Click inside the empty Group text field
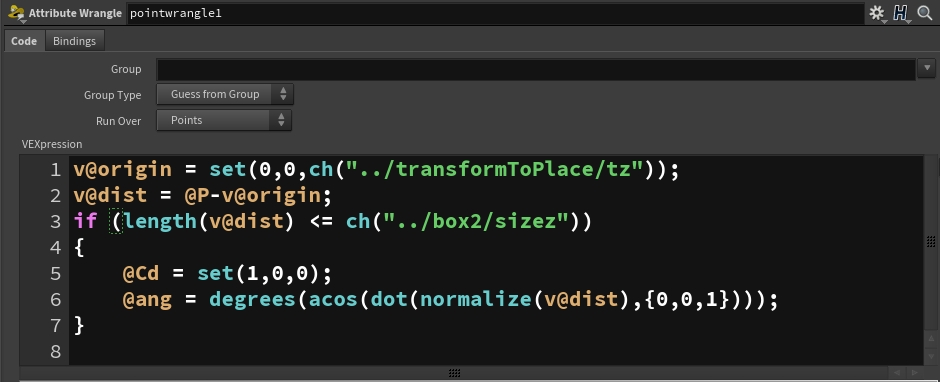 [x=536, y=69]
